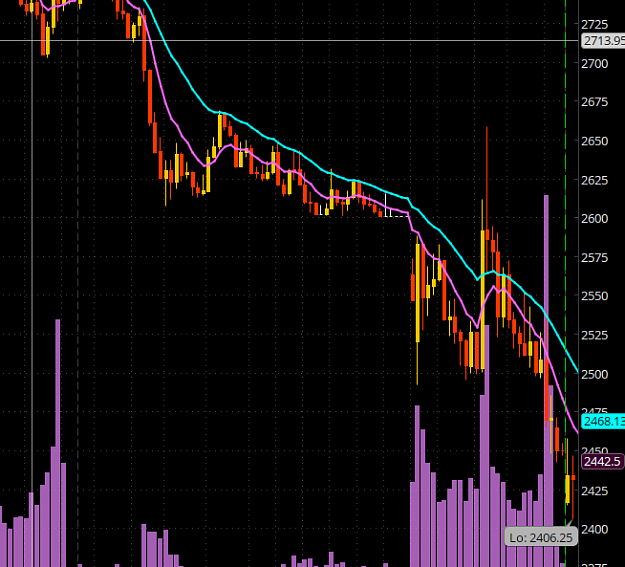Click the 2500 price axis label

click(x=594, y=374)
